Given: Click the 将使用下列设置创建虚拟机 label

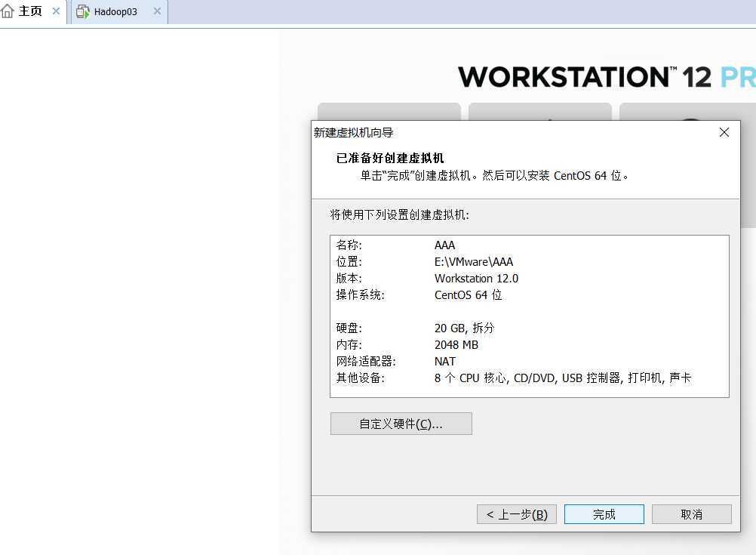Looking at the screenshot, I should 399,214.
